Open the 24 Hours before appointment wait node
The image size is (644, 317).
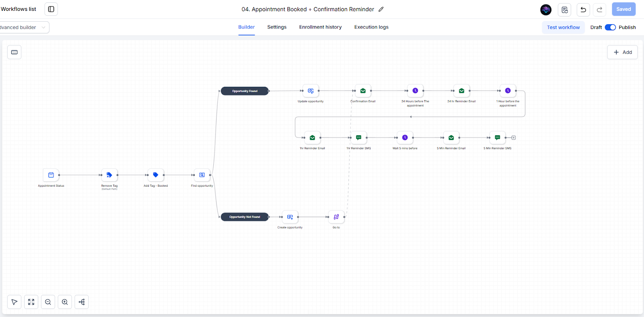pyautogui.click(x=415, y=91)
